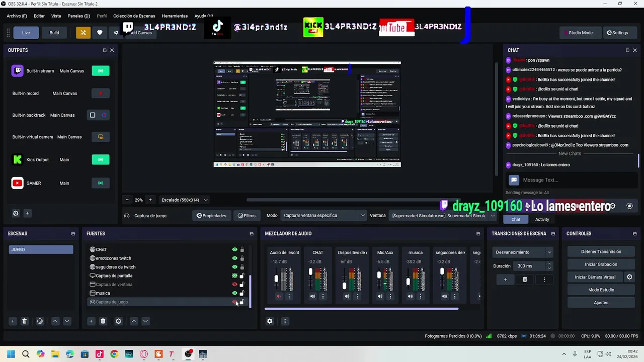The height and width of the screenshot is (362, 644).
Task: Open Ventana window selection dropdown
Action: tap(443, 215)
